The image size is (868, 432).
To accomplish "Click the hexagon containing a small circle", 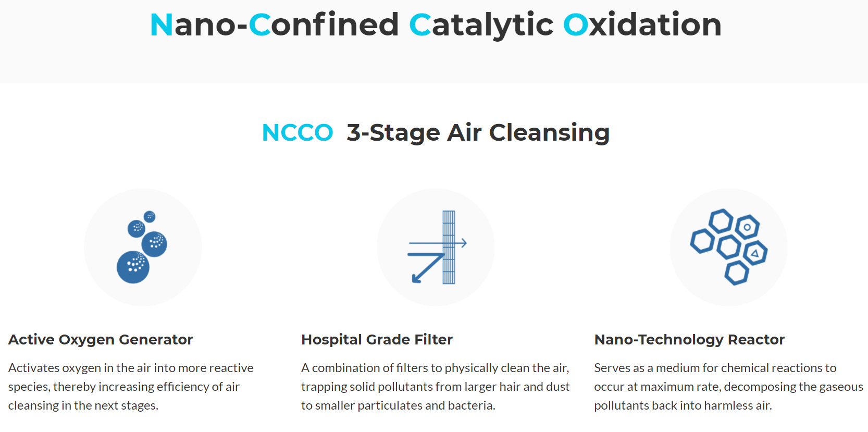I will [x=747, y=227].
